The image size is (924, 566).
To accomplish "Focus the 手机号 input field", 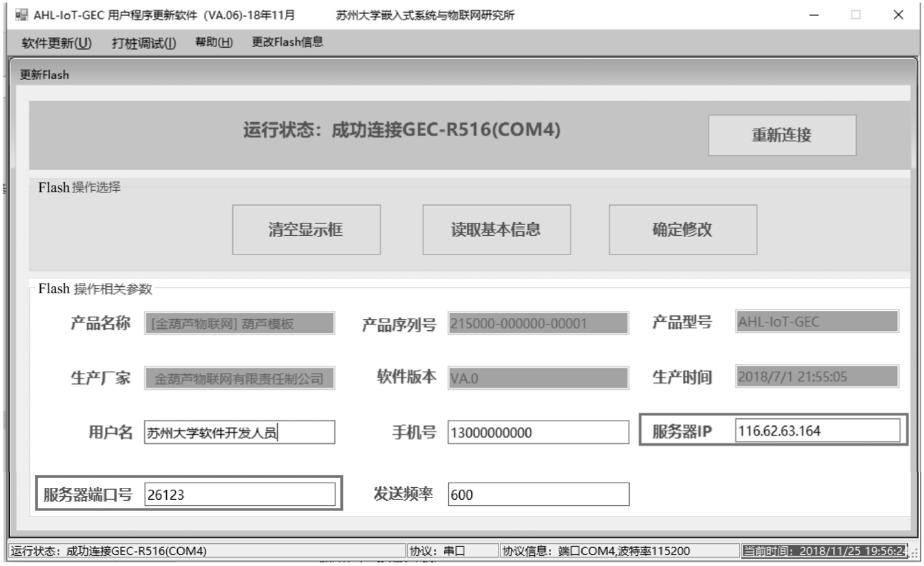I will pos(537,432).
